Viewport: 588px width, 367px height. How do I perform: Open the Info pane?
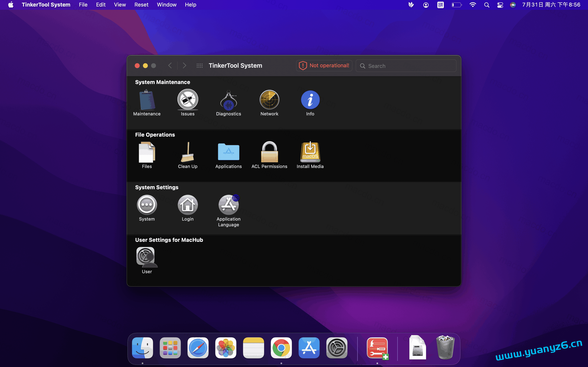310,100
